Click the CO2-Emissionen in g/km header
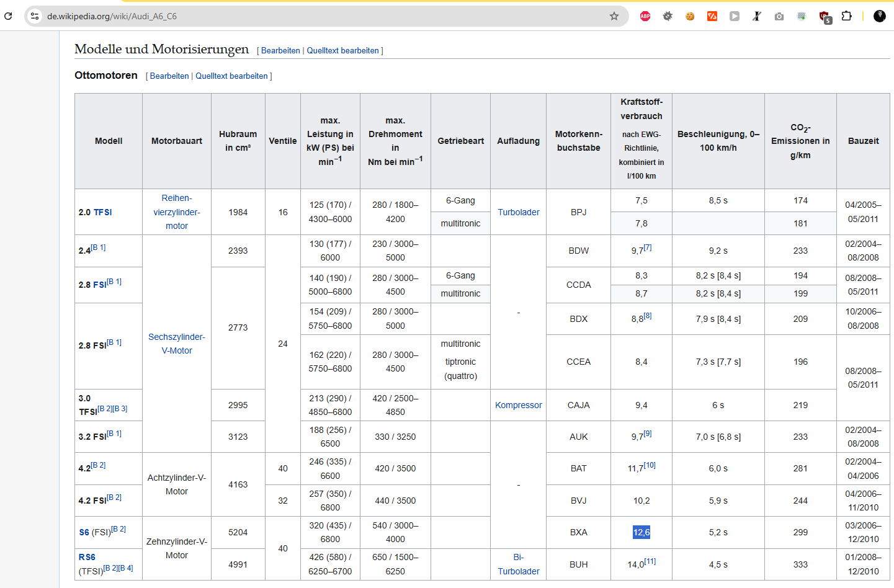 click(x=800, y=141)
